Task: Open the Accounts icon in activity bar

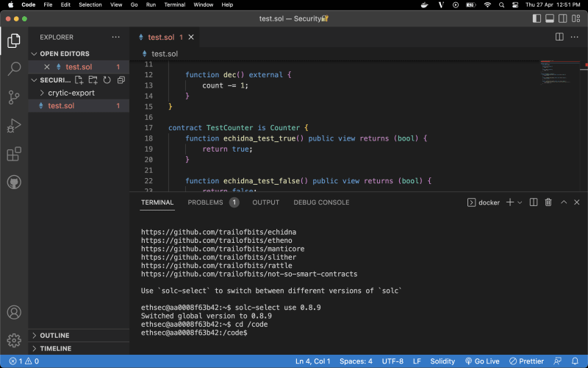Action: [x=14, y=312]
